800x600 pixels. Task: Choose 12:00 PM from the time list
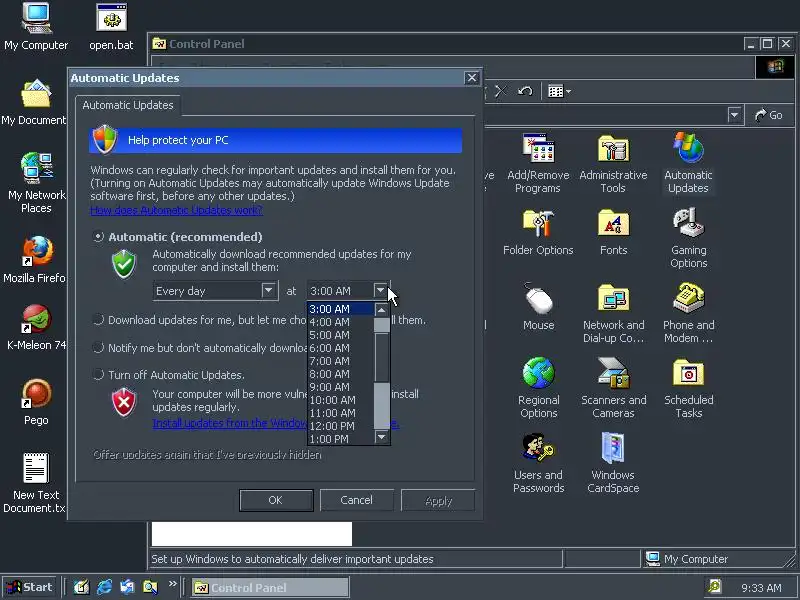tap(341, 426)
